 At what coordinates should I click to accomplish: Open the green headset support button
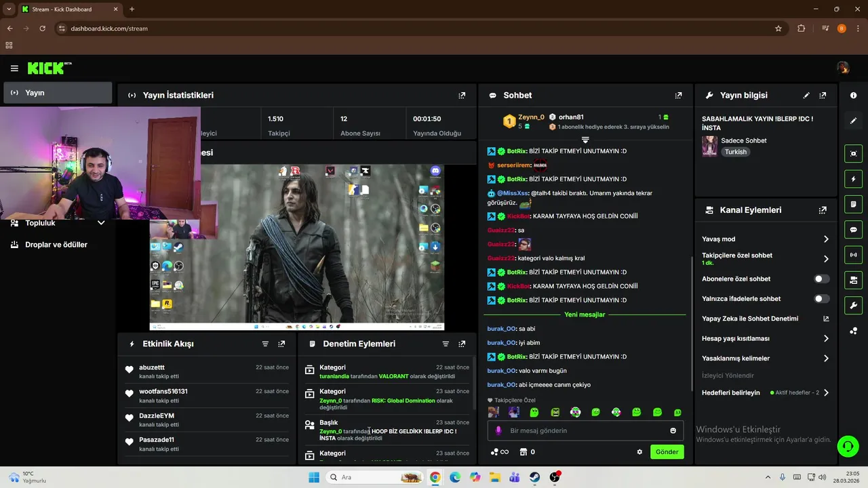pyautogui.click(x=848, y=446)
